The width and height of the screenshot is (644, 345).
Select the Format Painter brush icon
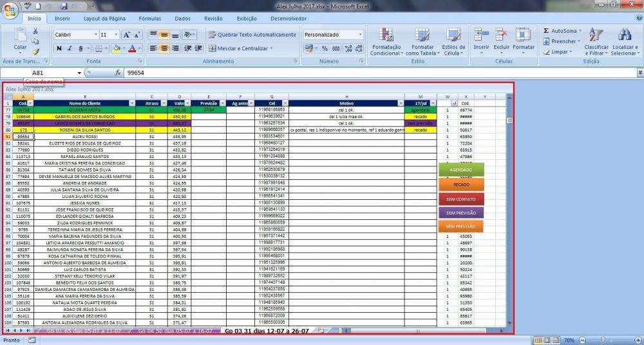(35, 52)
